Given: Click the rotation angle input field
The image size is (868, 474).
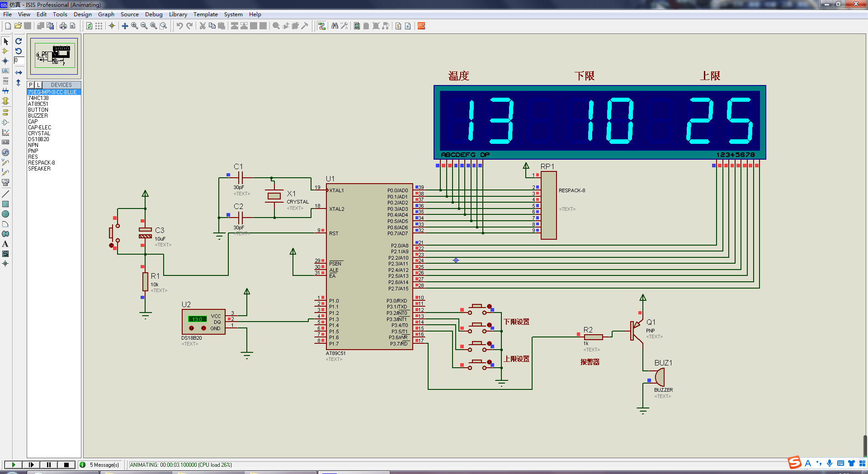Looking at the screenshot, I should coord(19,60).
